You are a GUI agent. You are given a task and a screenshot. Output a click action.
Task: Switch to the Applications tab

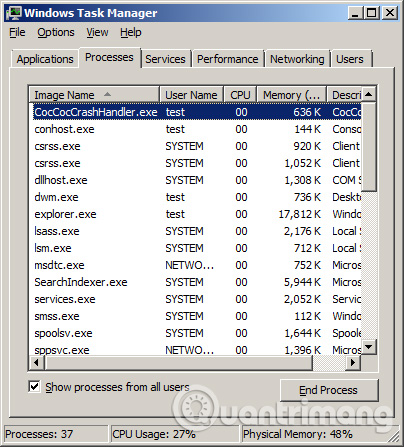[x=45, y=59]
